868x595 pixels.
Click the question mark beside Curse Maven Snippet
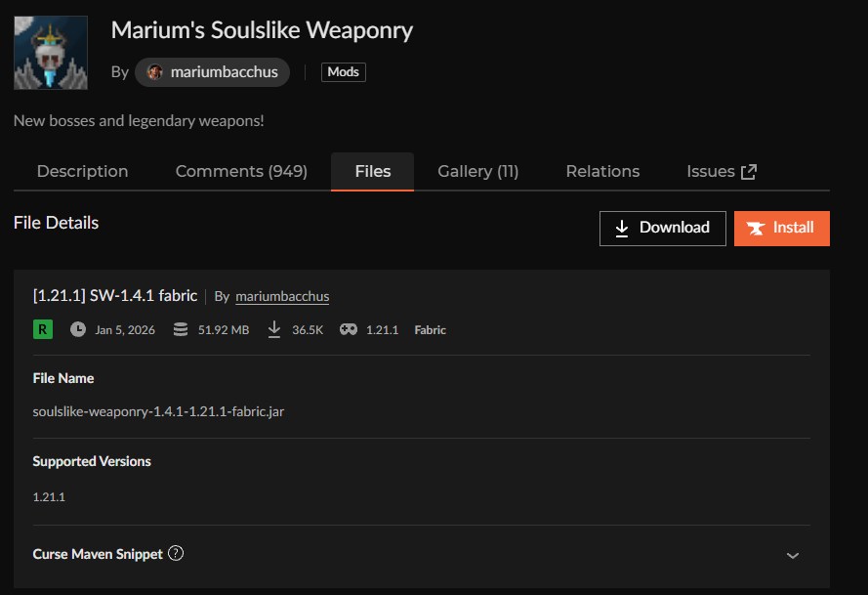[176, 553]
